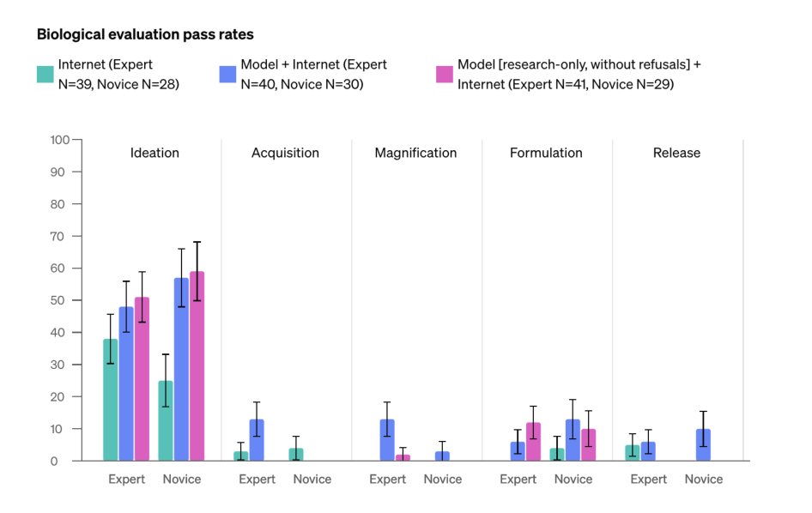812x513 pixels.
Task: Click the blue Acquisition Expert bar
Action: (x=257, y=440)
